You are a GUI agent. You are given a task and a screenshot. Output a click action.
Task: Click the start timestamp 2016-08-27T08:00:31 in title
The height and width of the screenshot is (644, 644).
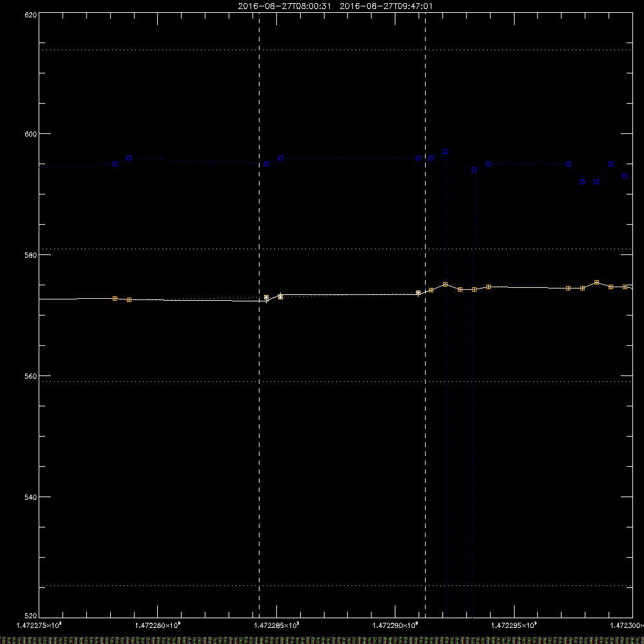(x=284, y=6)
